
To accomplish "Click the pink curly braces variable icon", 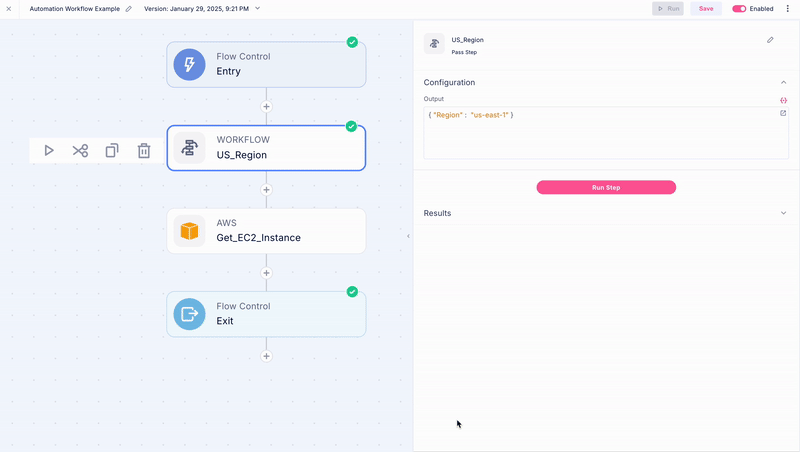I will 783,100.
